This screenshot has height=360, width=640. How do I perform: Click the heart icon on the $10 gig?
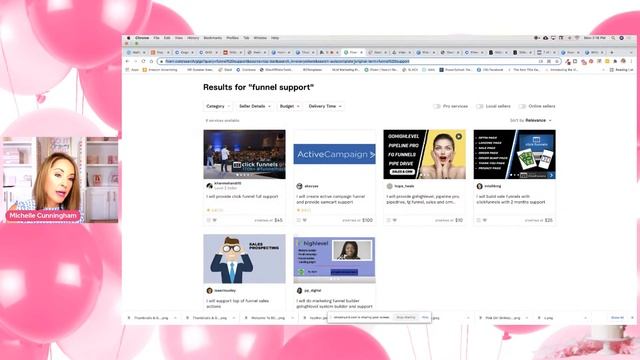[x=395, y=220]
